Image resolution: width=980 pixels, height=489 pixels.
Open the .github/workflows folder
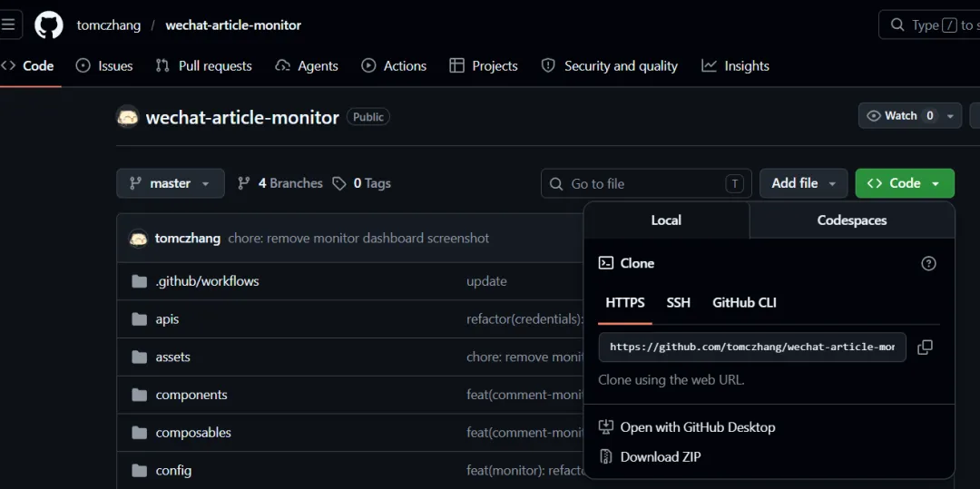(207, 281)
